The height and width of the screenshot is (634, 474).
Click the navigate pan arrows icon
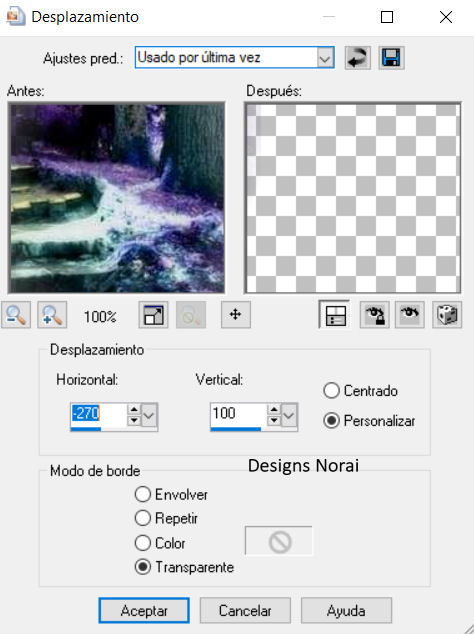tap(236, 315)
